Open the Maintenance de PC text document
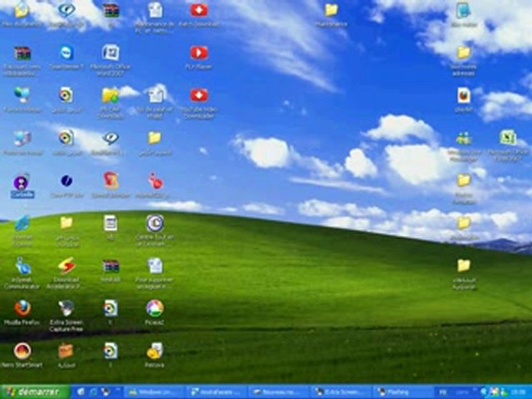 pos(155,18)
